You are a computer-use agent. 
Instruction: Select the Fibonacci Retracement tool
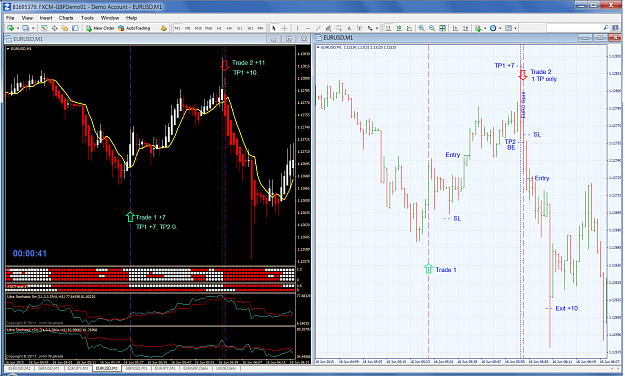[x=339, y=28]
